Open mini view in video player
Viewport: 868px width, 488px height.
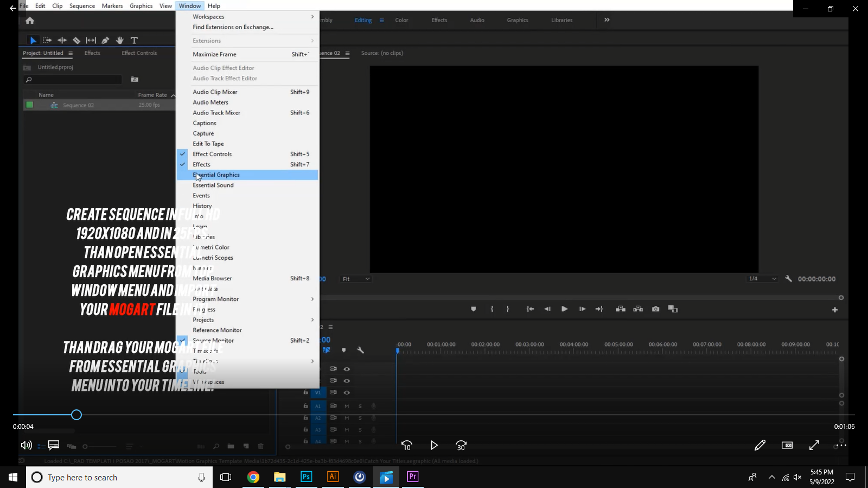click(787, 445)
